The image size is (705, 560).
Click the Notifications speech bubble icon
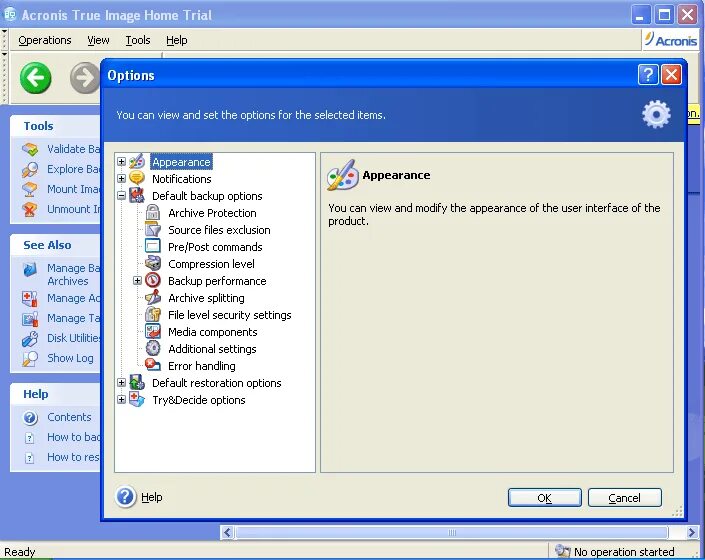[137, 178]
